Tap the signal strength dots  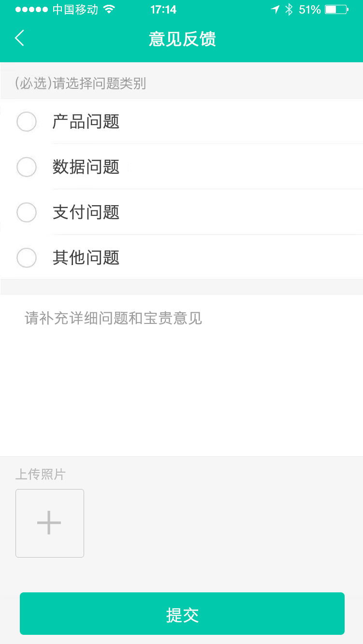pos(31,9)
